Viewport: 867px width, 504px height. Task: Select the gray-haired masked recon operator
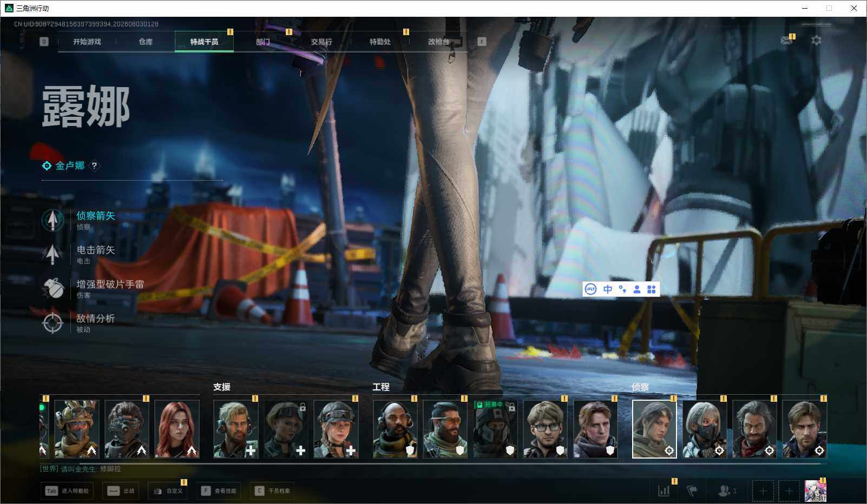coord(705,429)
